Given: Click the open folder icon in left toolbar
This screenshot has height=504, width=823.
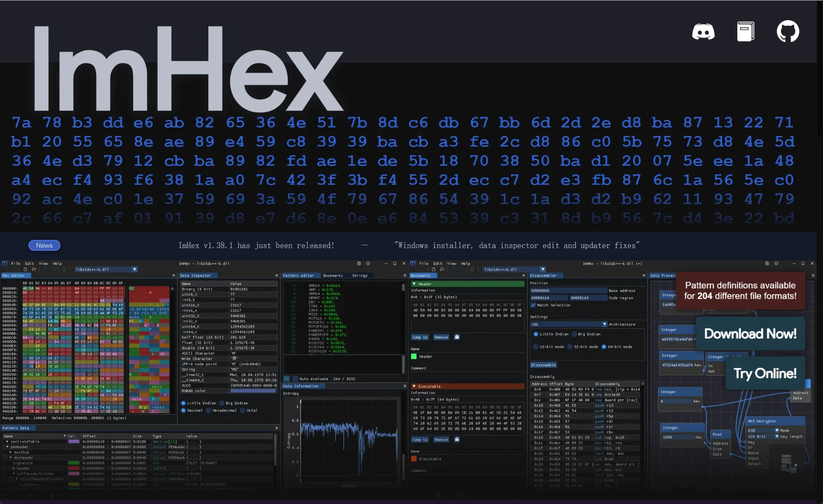Looking at the screenshot, I should click(34, 270).
